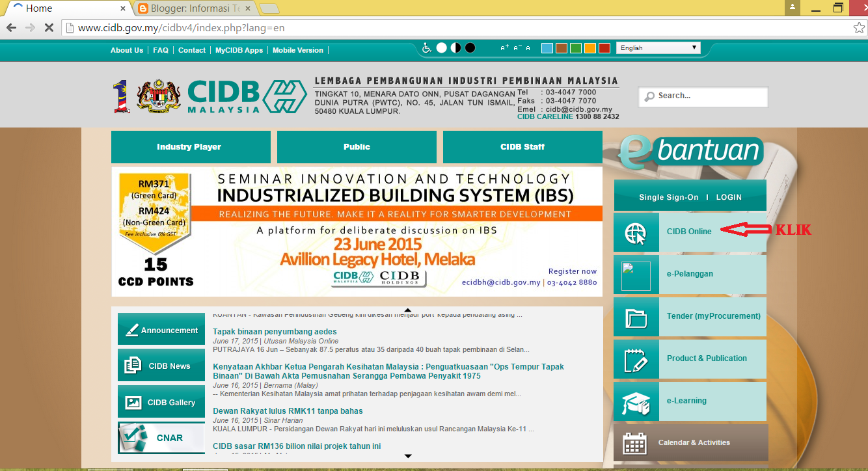
Task: Open the Kenyataan Akhbar Ketua Pengarah headline
Action: pyautogui.click(x=388, y=371)
